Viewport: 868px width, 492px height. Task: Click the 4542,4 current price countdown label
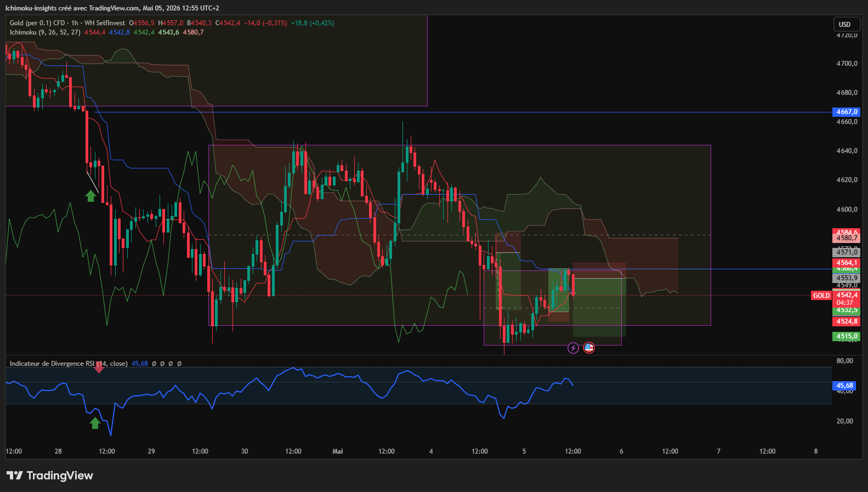(847, 299)
